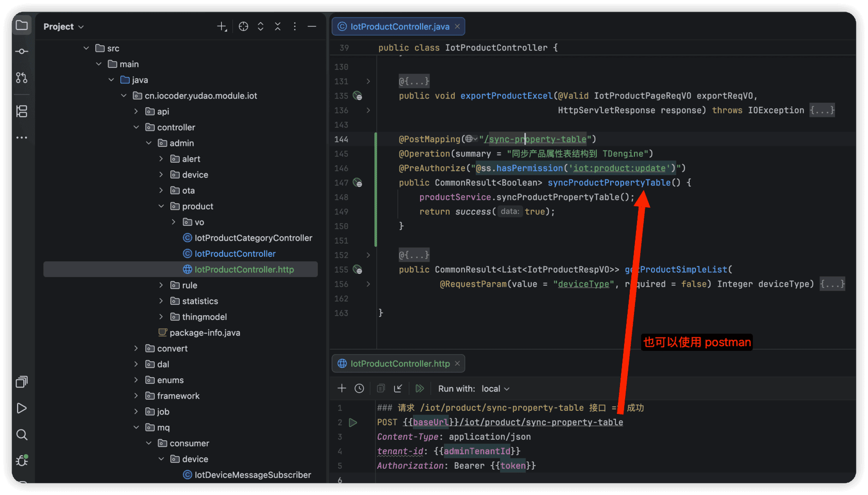
Task: Expand the rule folder
Action: pyautogui.click(x=161, y=285)
